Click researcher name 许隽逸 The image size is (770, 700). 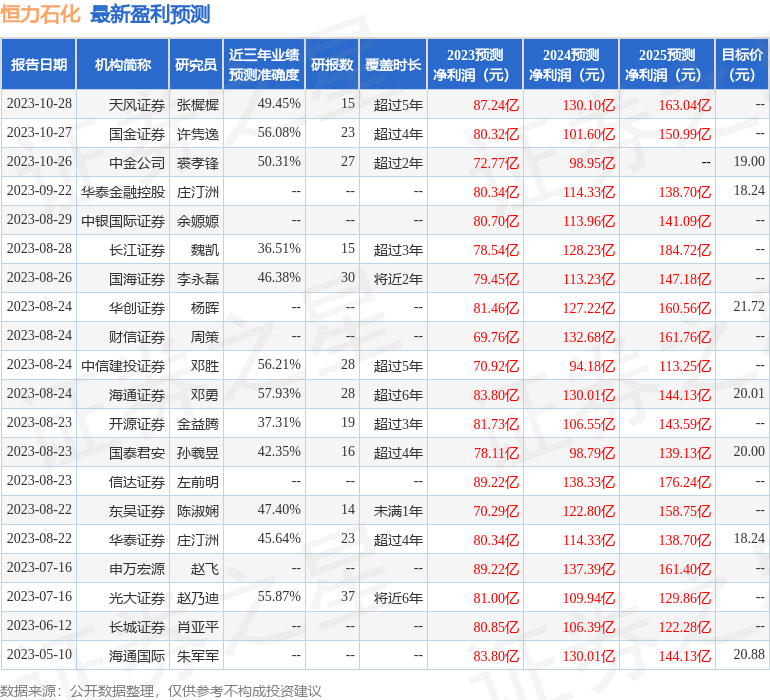click(x=197, y=134)
